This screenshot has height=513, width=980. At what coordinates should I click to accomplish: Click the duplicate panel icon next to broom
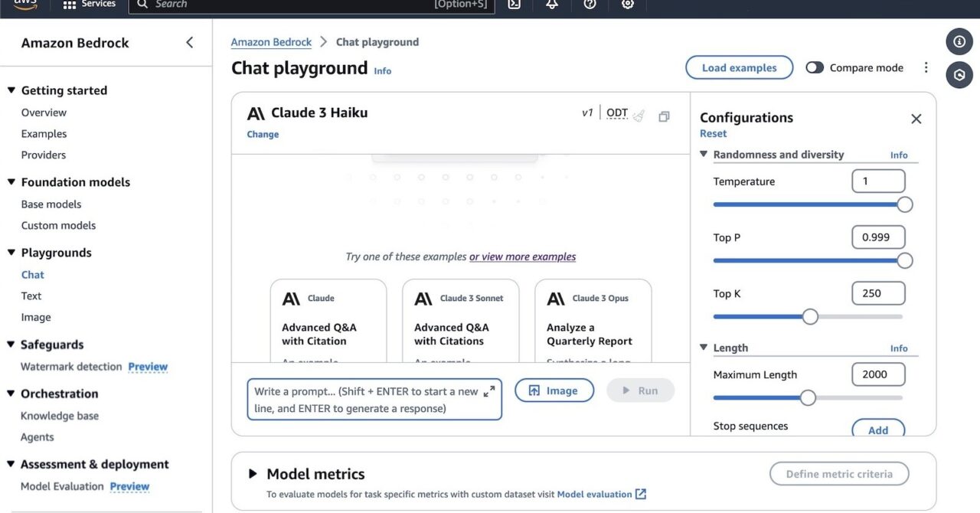pos(664,116)
